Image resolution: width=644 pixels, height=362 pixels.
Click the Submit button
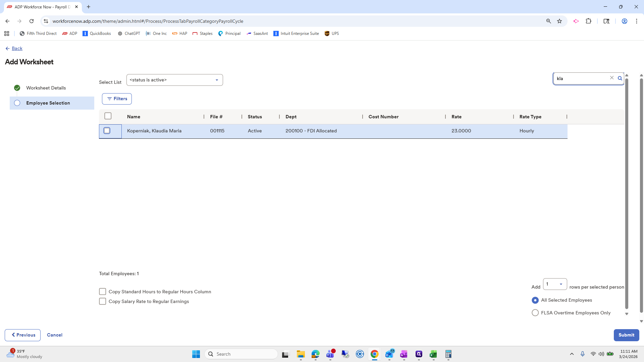click(x=626, y=335)
